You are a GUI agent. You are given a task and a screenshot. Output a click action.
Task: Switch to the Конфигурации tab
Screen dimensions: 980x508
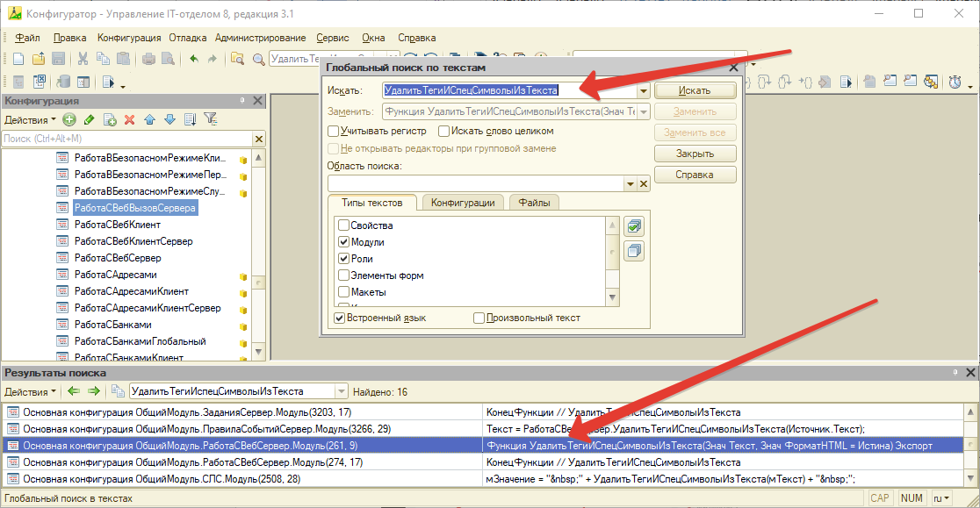[464, 203]
